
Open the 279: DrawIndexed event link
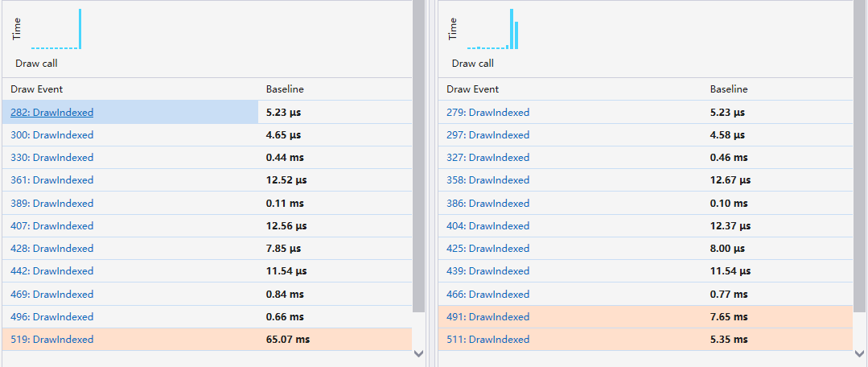pyautogui.click(x=488, y=113)
